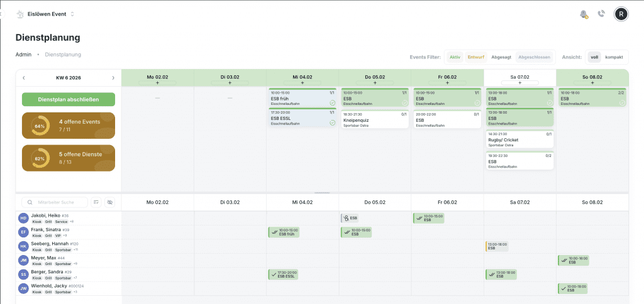Expand Hannah Seeberg's +11 extra tags
The image size is (644, 304).
click(75, 250)
